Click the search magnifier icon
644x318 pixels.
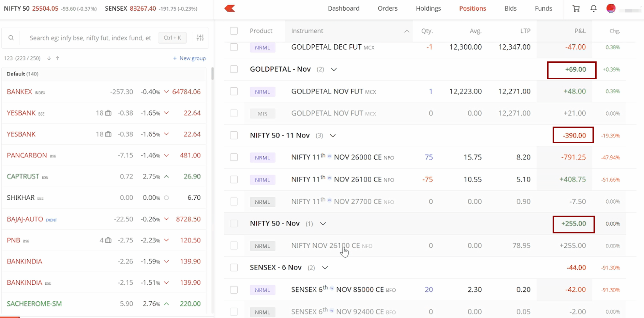click(11, 38)
